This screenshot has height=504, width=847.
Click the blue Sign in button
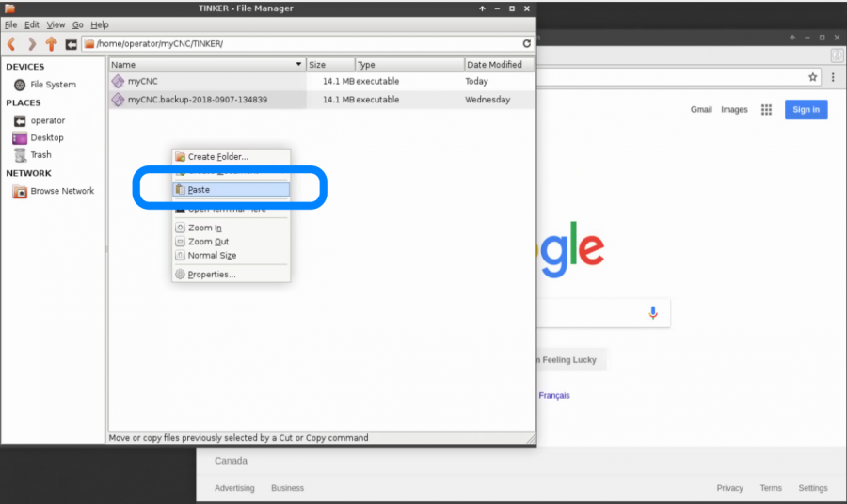(x=806, y=110)
